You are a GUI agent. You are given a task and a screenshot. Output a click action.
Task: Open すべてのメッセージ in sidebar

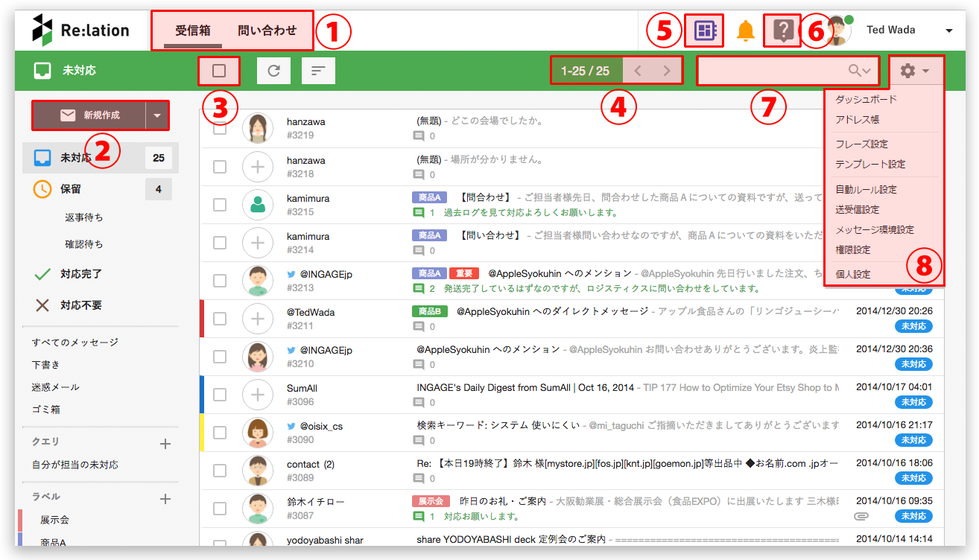pos(75,343)
